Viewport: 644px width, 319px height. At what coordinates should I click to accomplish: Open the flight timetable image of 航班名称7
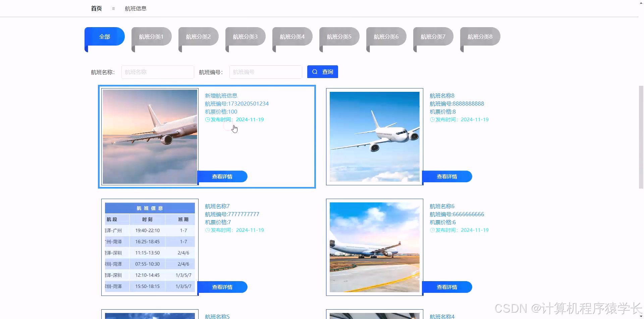[x=150, y=247]
